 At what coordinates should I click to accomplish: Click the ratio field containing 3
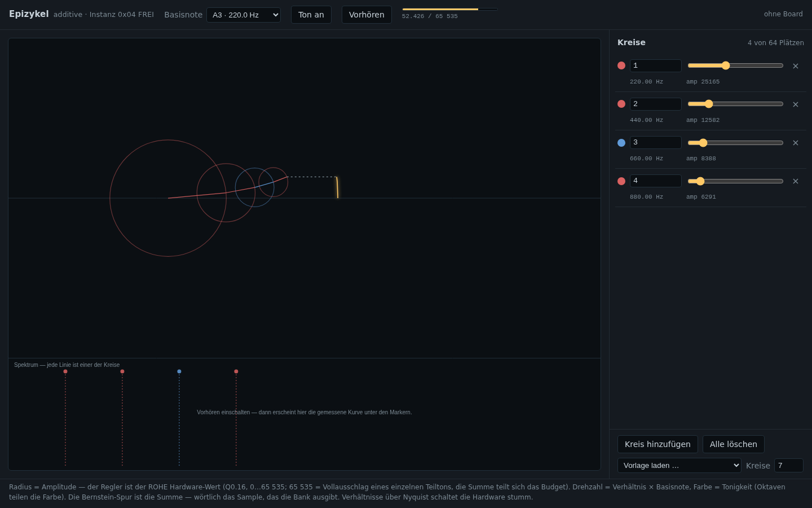656,142
